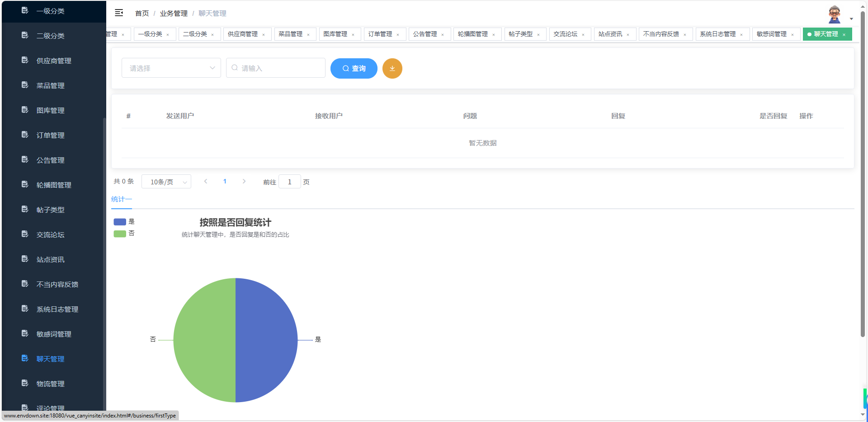Screen dimensions: 868x422
Task: Click the 敏感词管理 sidebar icon
Action: (24, 333)
